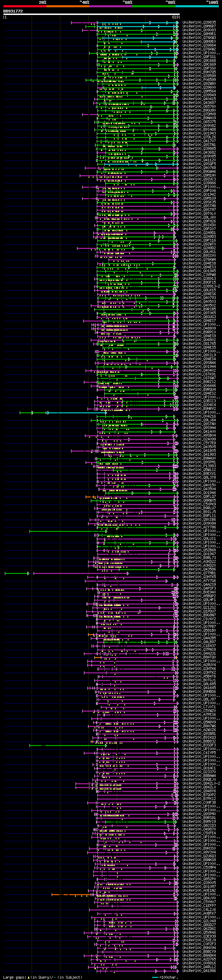Select the query name BB931772
The image size is (222, 980).
[13, 11]
